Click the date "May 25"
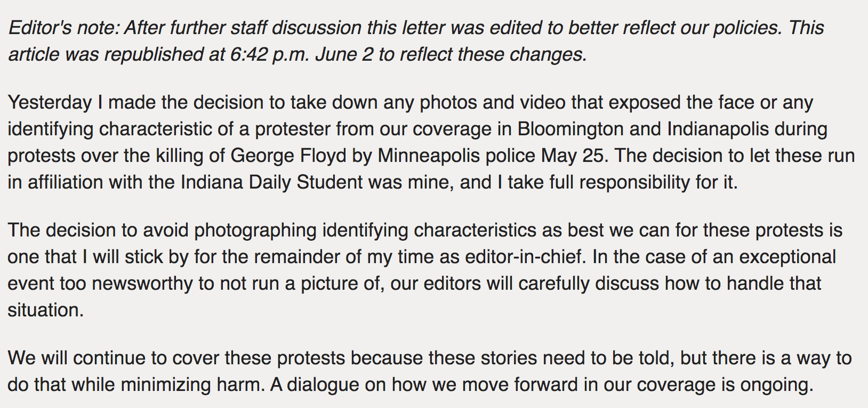This screenshot has height=408, width=868. [573, 156]
